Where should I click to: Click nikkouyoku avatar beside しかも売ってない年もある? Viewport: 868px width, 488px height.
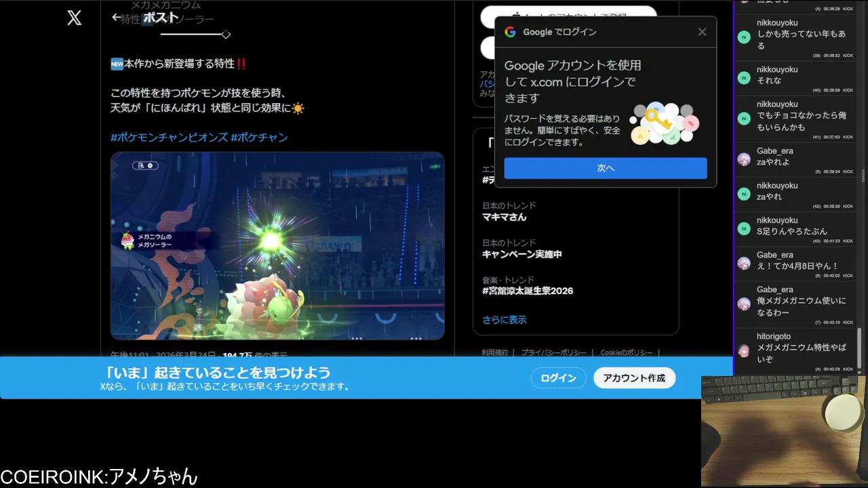744,37
